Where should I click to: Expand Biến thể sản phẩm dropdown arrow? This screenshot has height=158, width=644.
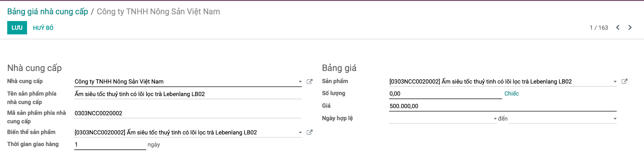coord(300,133)
